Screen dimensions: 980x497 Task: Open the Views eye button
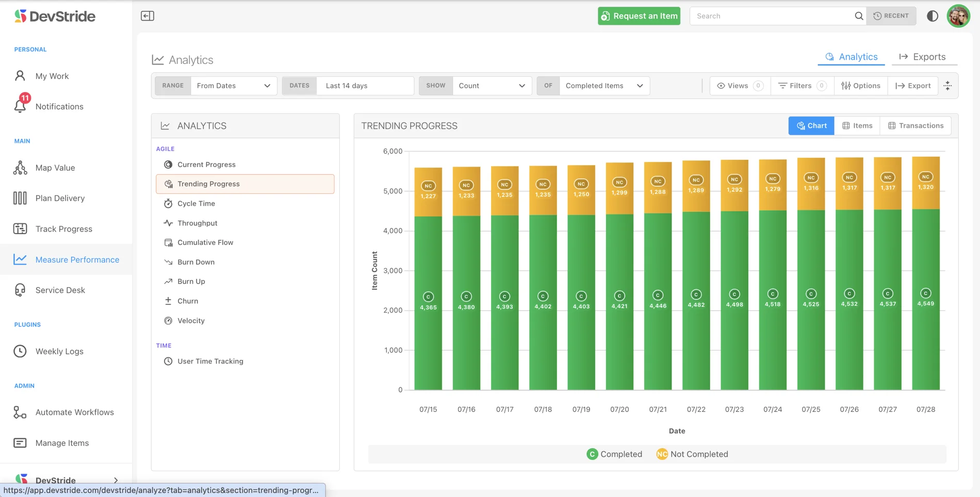point(740,86)
